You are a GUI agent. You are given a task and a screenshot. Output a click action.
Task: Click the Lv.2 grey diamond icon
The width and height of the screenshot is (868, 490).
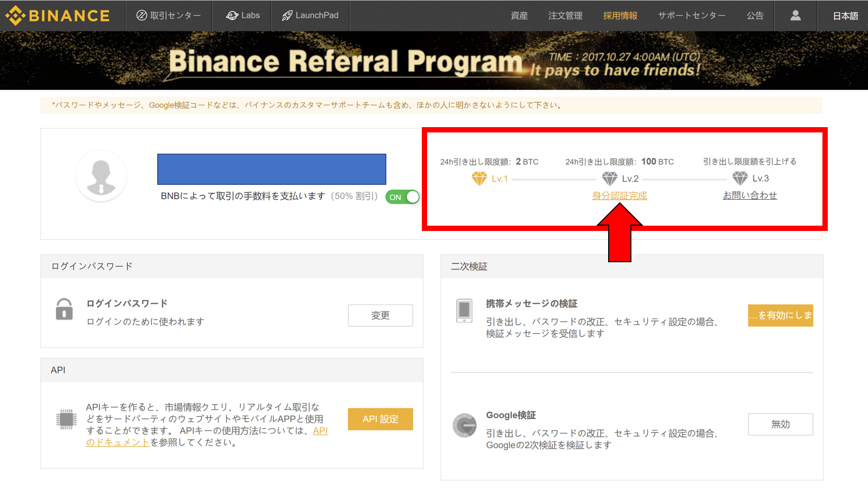[610, 179]
